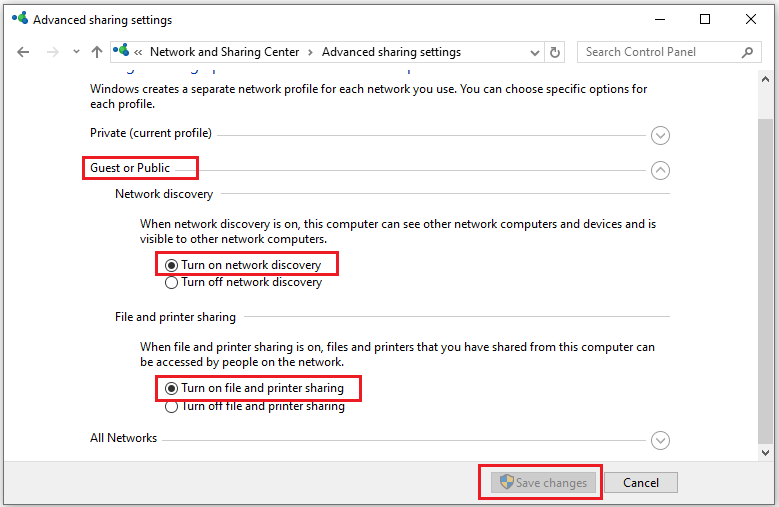Screen dimensions: 779x507
Task: Expand the All Networks section
Action: (659, 440)
